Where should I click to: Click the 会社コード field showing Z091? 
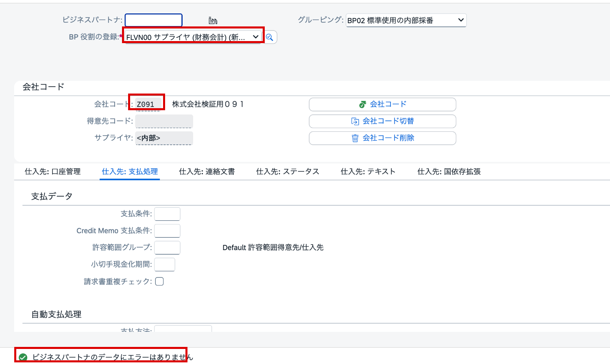(x=148, y=104)
